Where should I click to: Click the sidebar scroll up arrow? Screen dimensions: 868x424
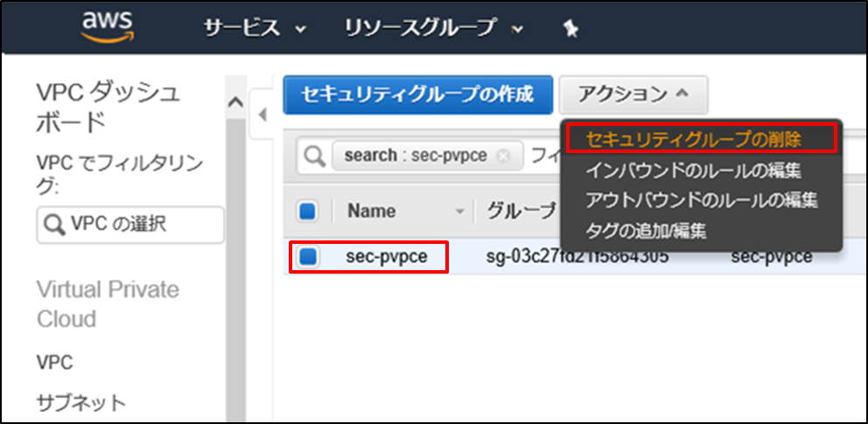[234, 101]
